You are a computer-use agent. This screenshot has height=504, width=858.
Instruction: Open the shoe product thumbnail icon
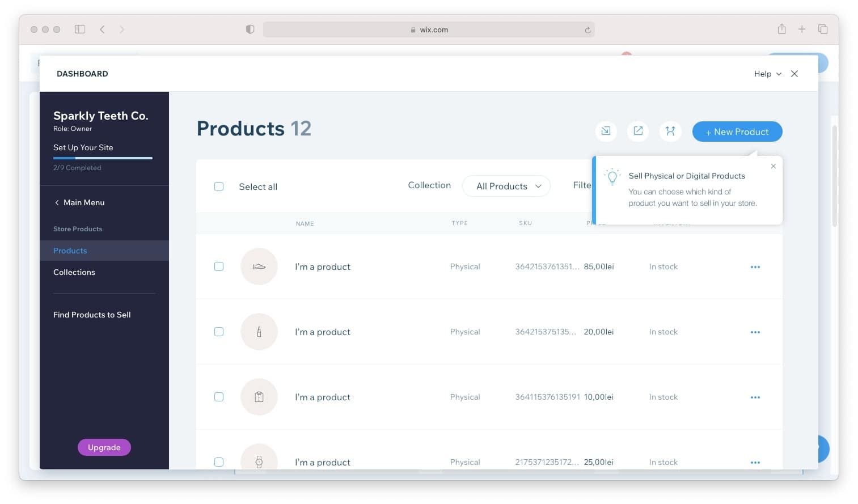[259, 266]
